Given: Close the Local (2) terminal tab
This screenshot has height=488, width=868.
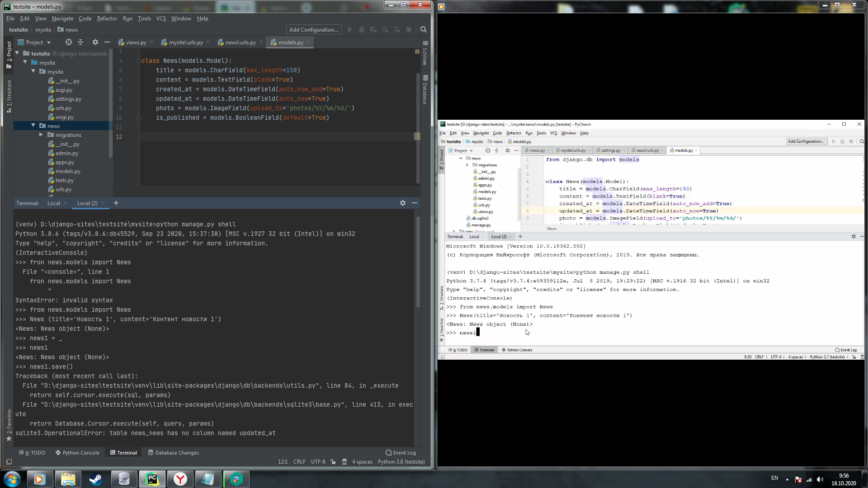Looking at the screenshot, I should [103, 203].
